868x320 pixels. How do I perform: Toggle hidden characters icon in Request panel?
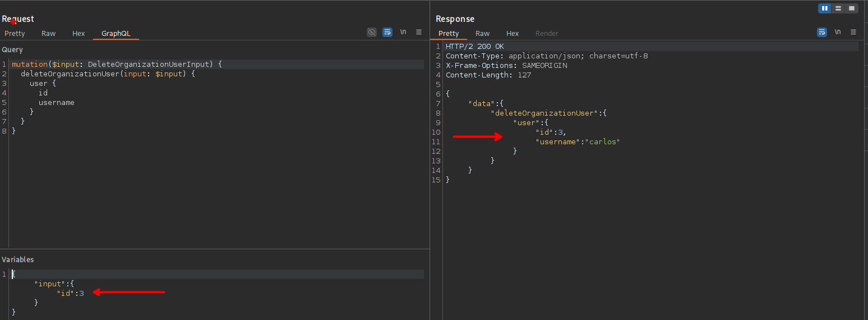[371, 33]
